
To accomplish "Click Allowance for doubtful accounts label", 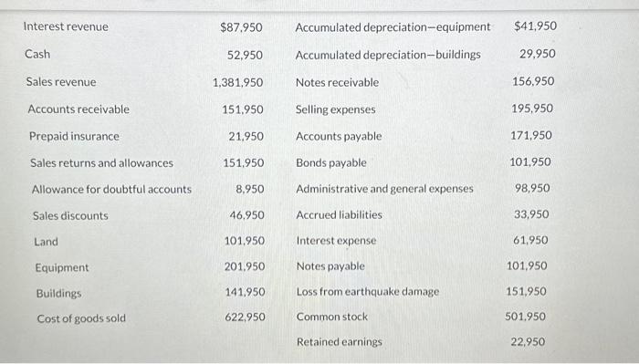I will coord(111,190).
